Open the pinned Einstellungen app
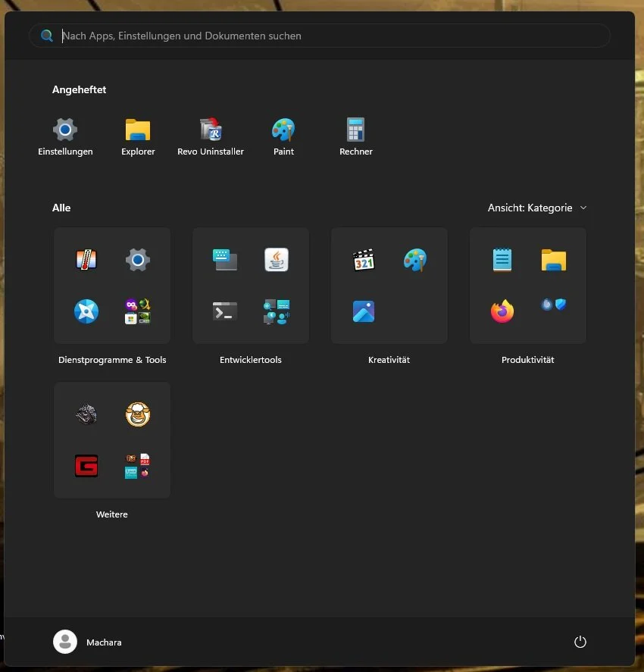 [x=65, y=136]
